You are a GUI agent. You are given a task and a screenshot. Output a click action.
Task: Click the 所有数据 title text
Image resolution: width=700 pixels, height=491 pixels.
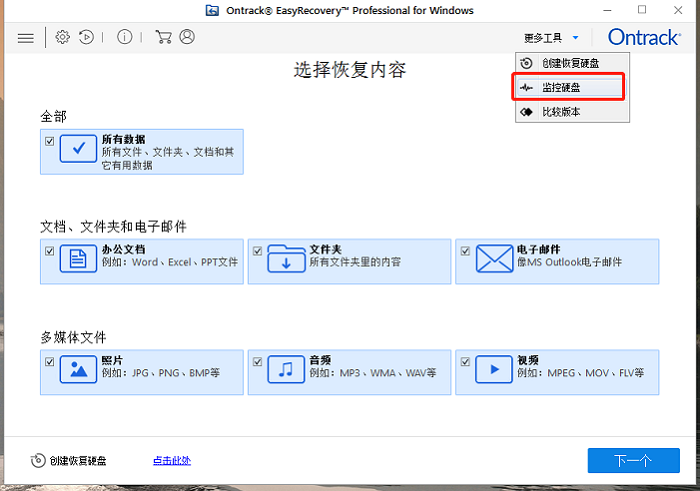coord(123,139)
